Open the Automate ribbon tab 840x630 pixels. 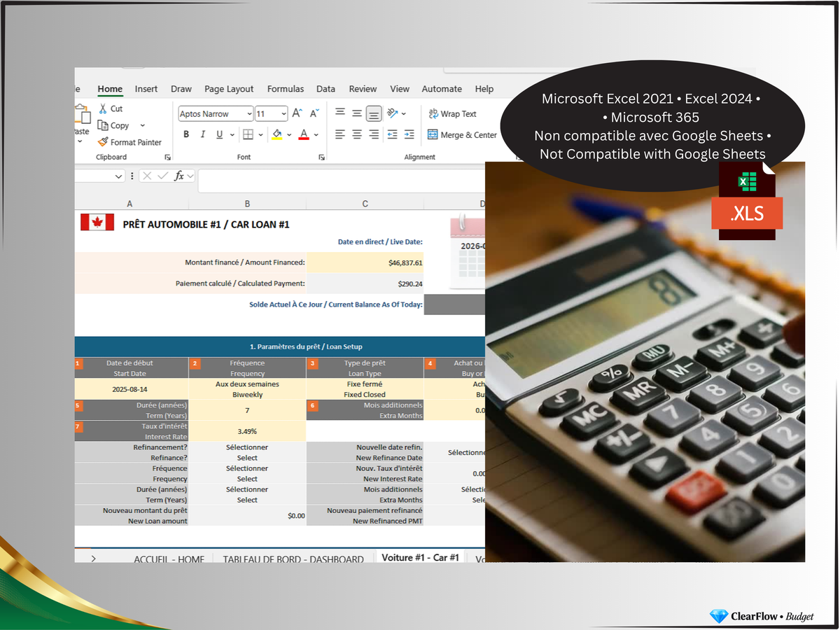[x=442, y=89]
